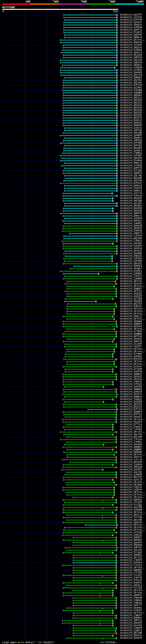This screenshot has width=146, height=644.
Task: Select the query ID AV773366
Action: [8, 8]
